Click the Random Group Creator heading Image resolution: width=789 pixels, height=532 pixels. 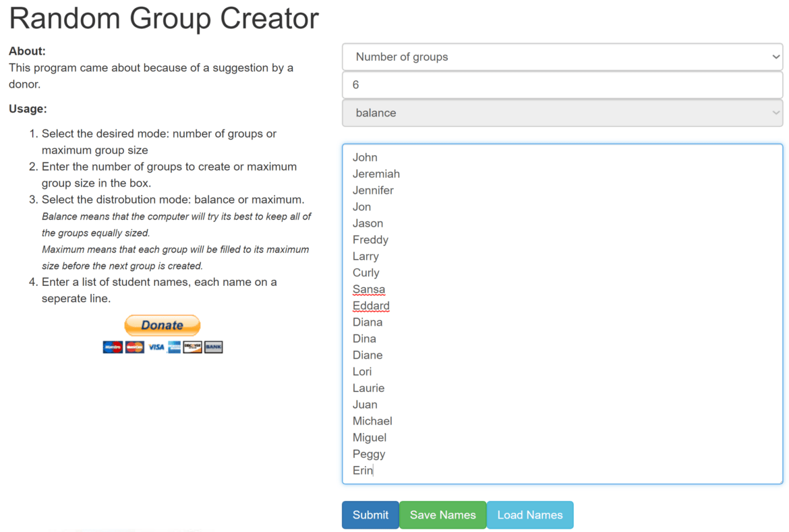(x=164, y=18)
